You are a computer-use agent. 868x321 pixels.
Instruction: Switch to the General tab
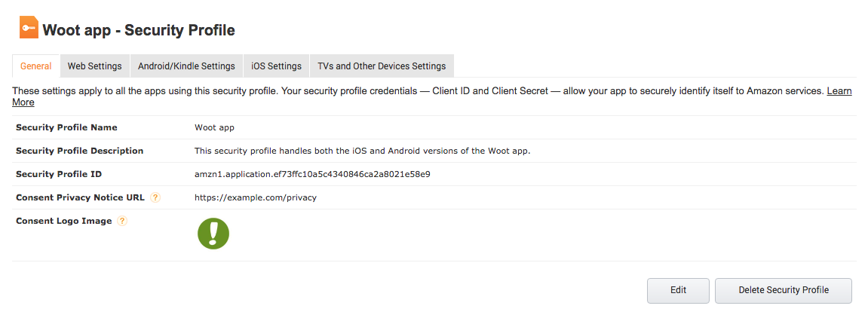pos(35,66)
